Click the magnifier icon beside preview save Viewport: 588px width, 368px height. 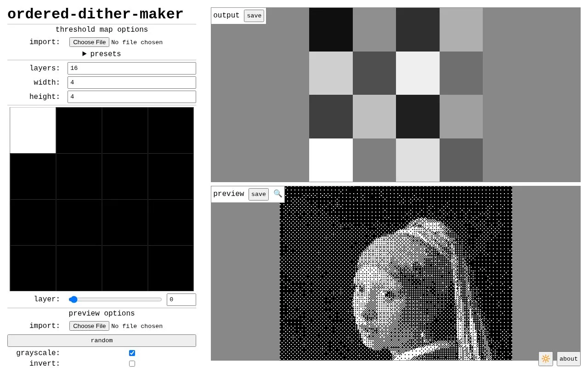tap(278, 194)
